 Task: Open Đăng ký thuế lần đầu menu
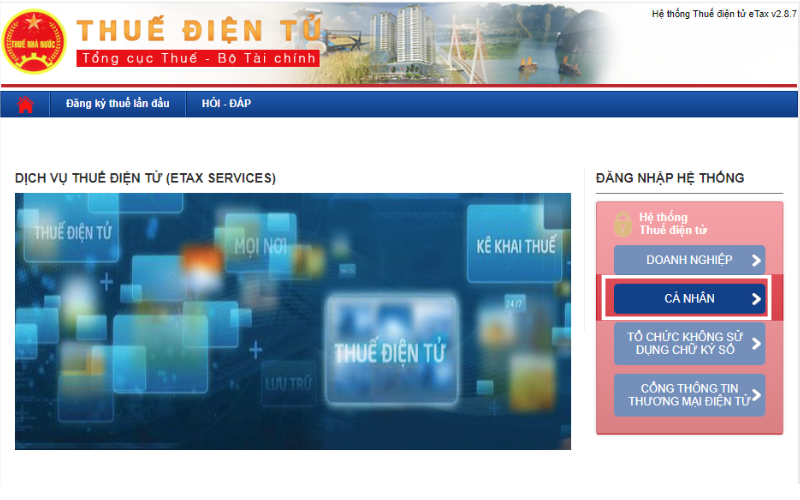coord(117,104)
